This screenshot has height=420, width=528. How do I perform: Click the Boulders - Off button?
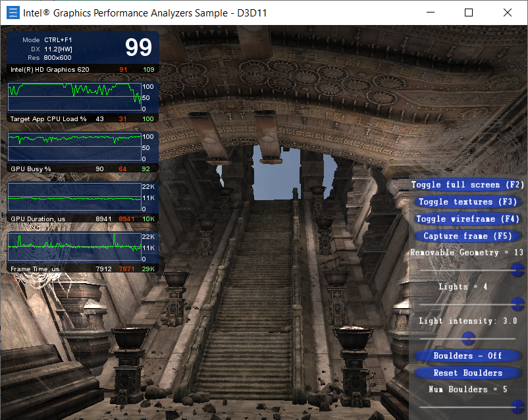coord(467,356)
